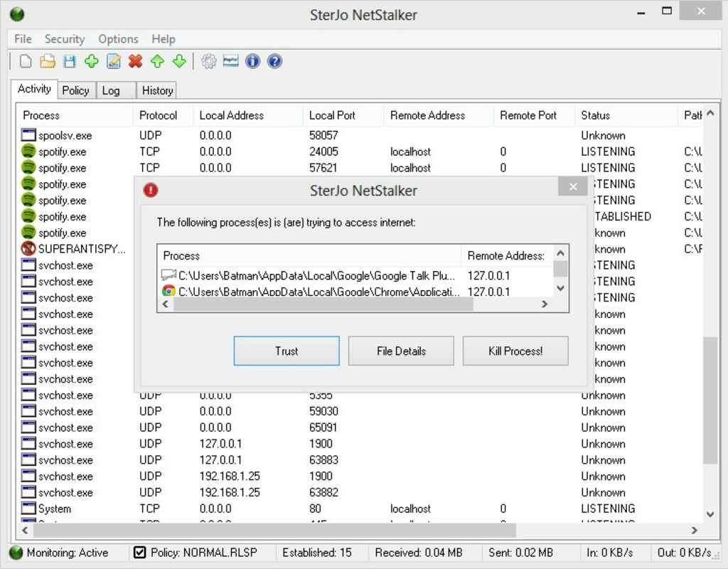This screenshot has height=569, width=728.
Task: Select svchost.exe with local port 59030
Action: tap(360, 411)
